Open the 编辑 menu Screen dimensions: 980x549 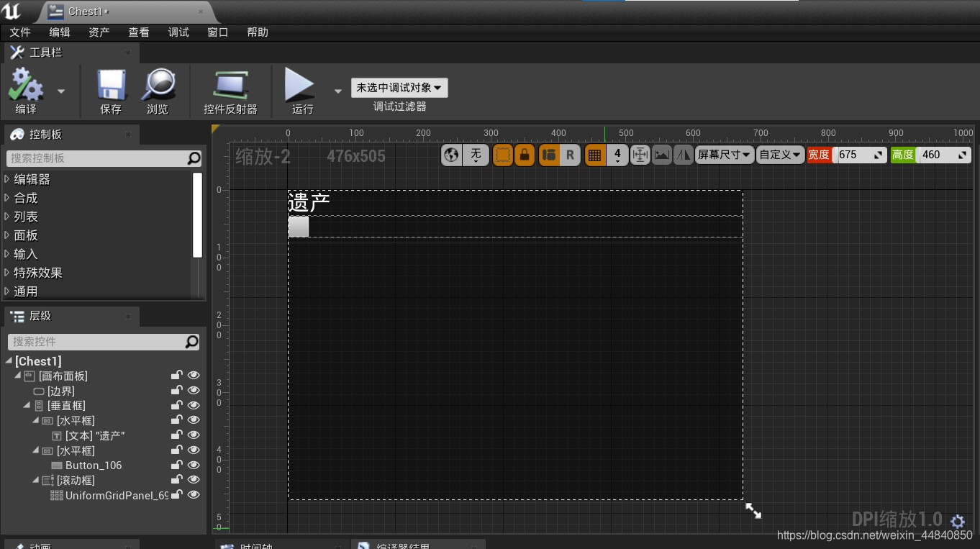pos(60,32)
